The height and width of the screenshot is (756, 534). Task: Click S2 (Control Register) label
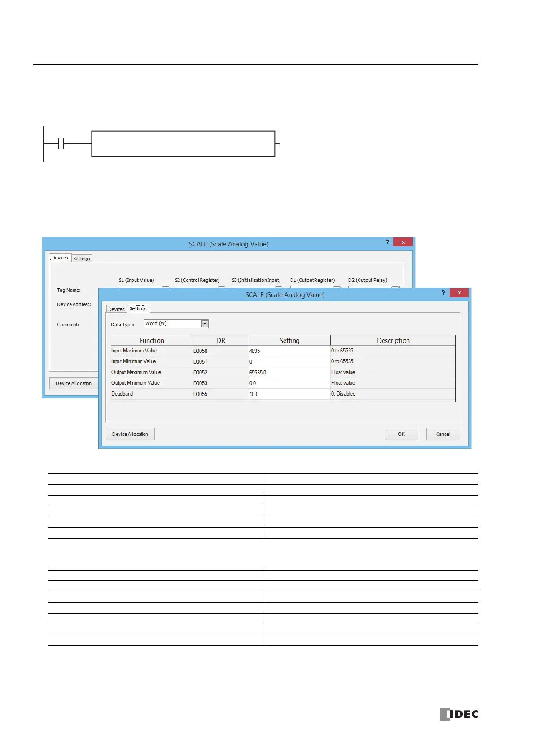click(x=197, y=280)
